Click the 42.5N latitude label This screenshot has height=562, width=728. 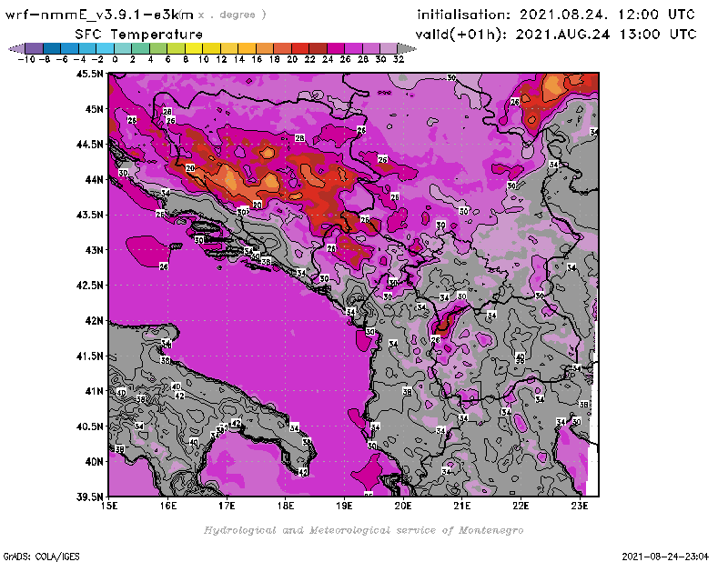89,286
